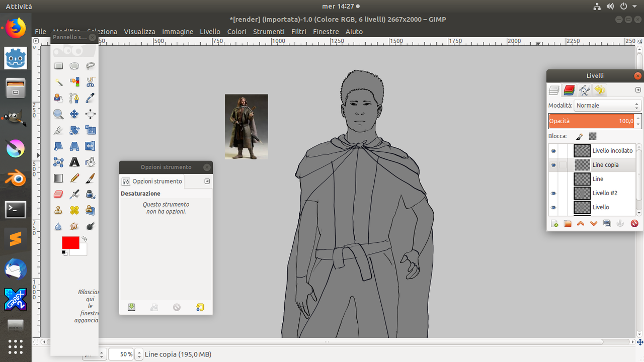
Task: Select the Perspective tool
Action: [x=74, y=146]
